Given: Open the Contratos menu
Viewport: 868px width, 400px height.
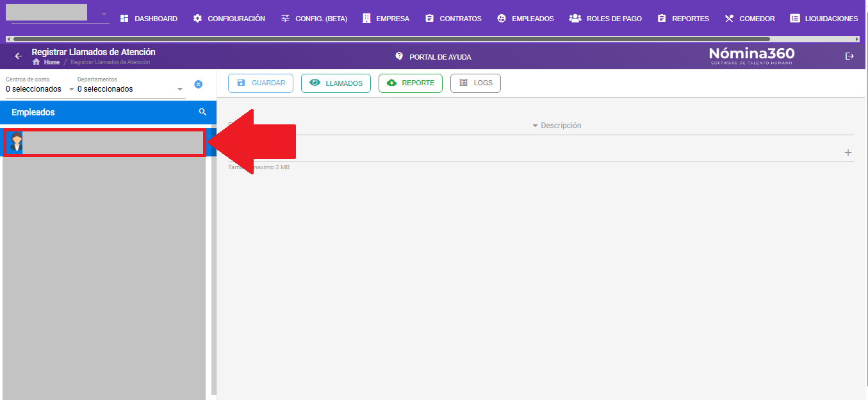Looking at the screenshot, I should [454, 19].
